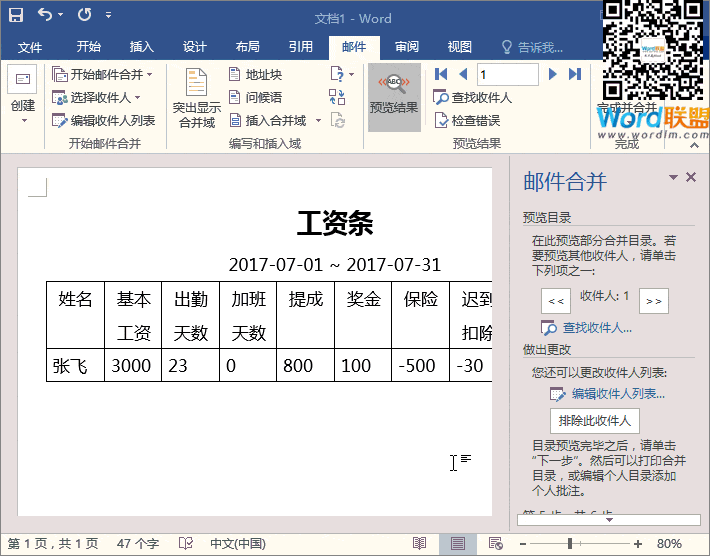Open the undo history dropdown arrow
710x556 pixels.
[61, 15]
